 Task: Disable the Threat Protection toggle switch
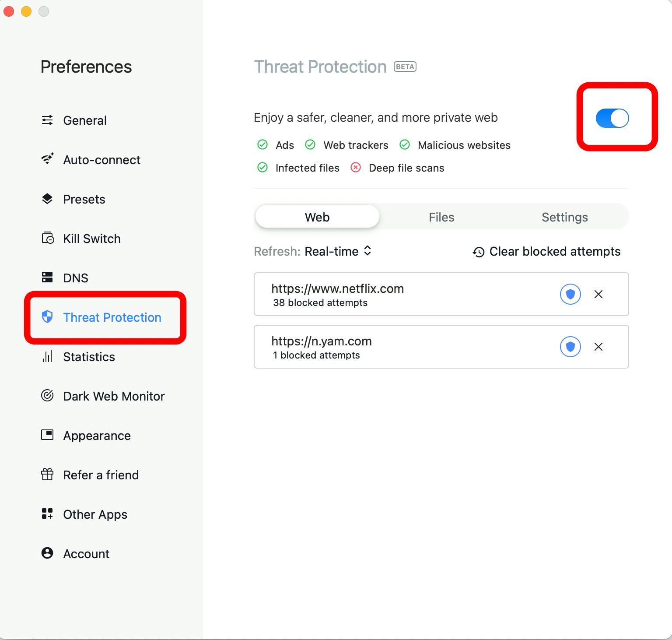[612, 118]
